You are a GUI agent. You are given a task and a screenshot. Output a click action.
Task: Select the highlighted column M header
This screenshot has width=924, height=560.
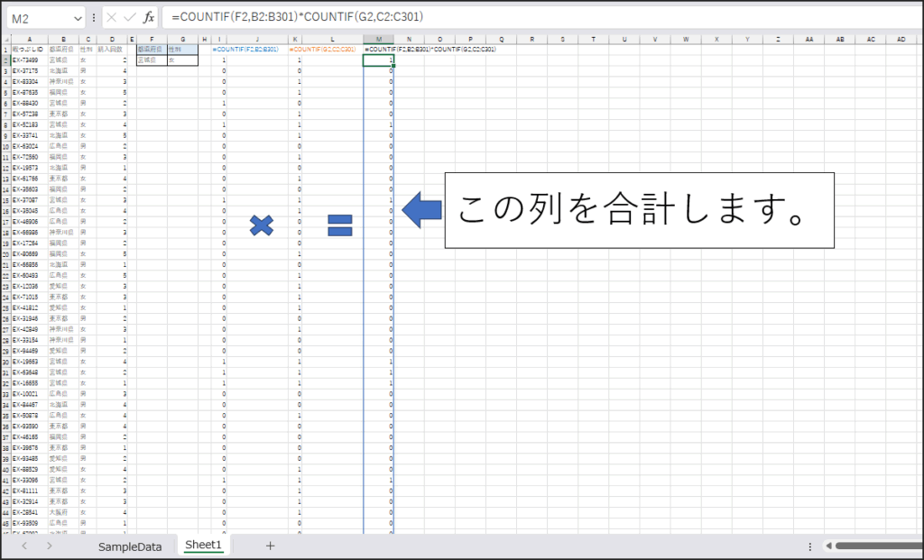pos(378,40)
